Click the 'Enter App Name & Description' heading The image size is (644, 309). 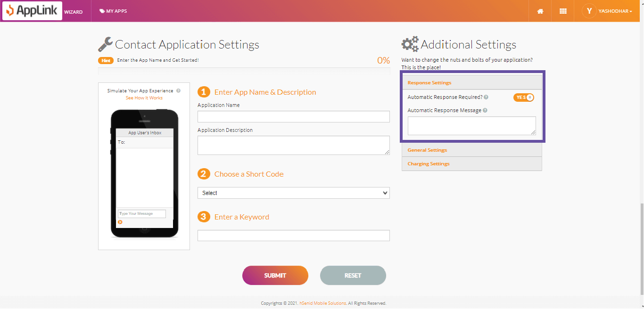(x=265, y=92)
